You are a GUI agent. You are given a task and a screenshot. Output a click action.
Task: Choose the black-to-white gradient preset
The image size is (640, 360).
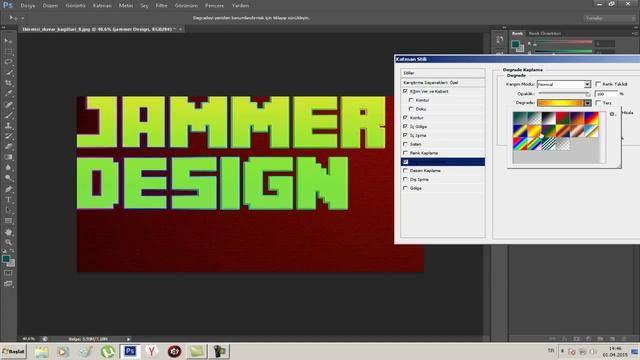point(548,118)
